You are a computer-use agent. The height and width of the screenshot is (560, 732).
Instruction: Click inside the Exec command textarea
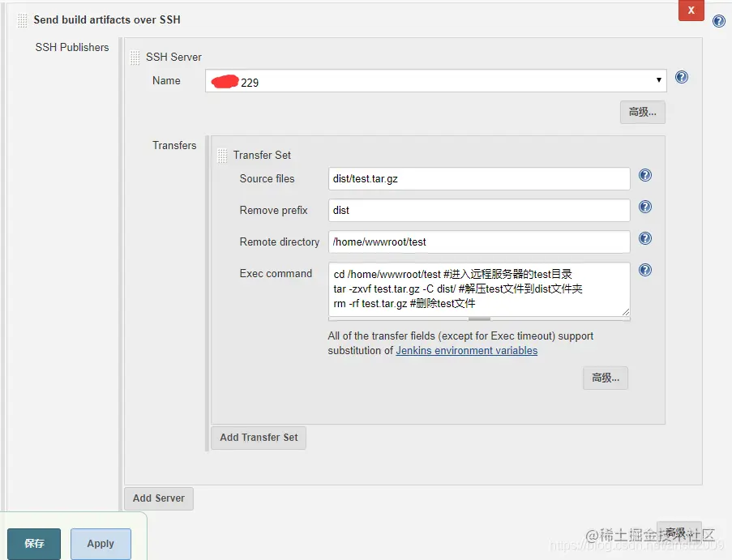tap(479, 289)
